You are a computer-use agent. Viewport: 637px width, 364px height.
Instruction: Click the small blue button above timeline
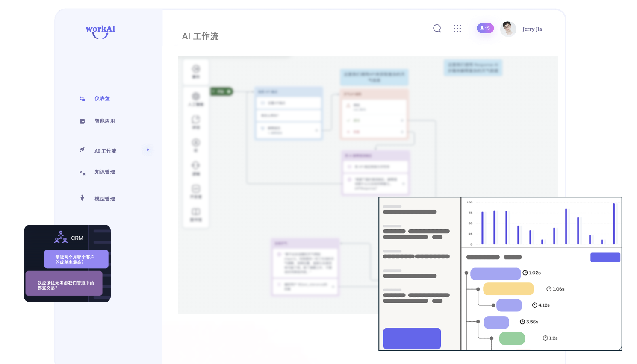(605, 257)
